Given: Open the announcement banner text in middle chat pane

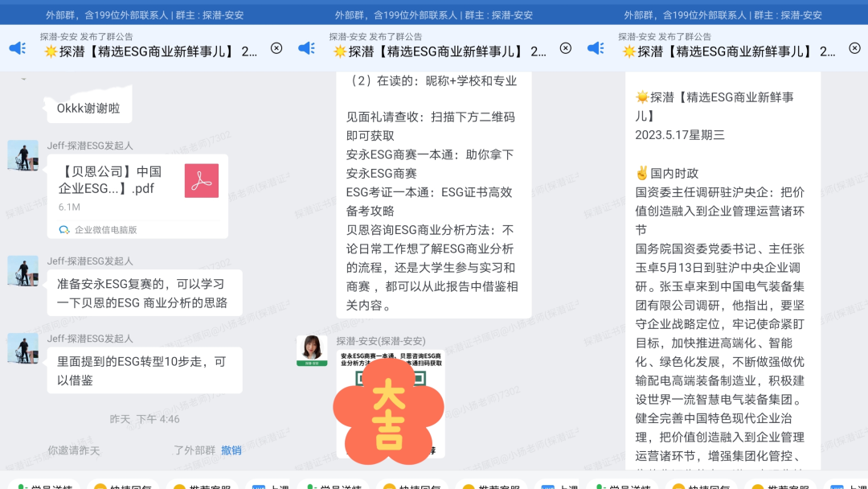Looking at the screenshot, I should pos(440,51).
